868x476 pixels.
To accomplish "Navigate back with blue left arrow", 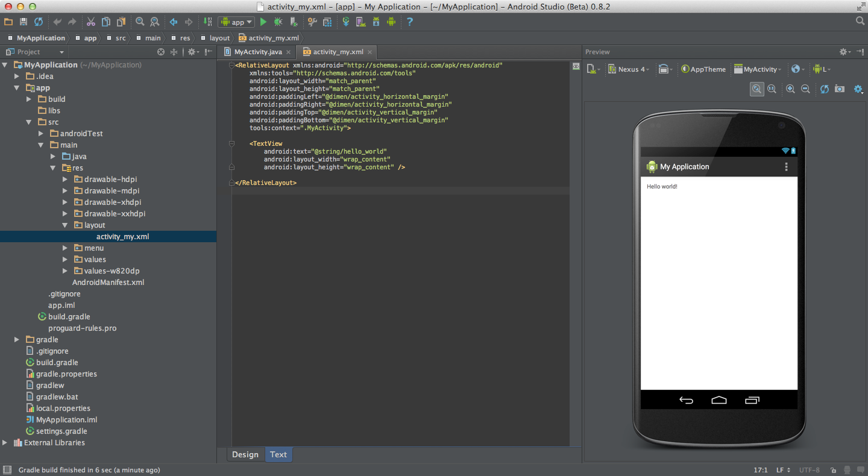I will tap(174, 22).
